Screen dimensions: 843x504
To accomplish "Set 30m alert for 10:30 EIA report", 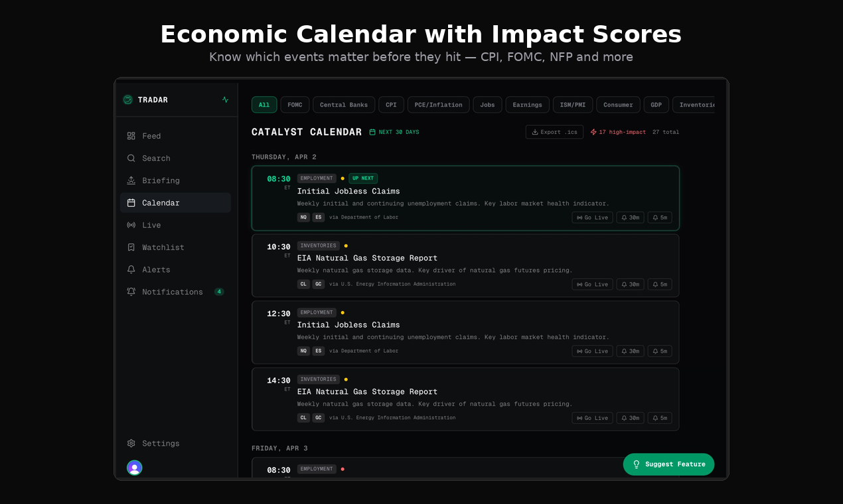I will (630, 284).
